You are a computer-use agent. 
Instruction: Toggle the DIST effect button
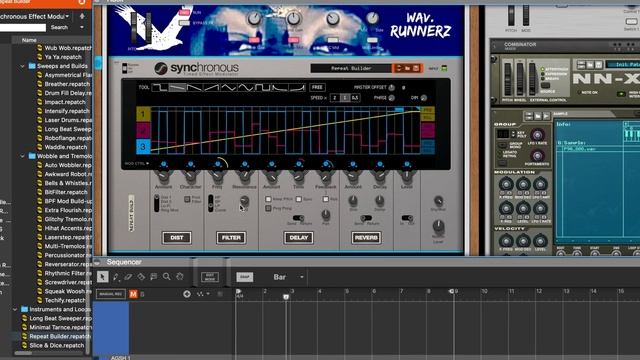[x=177, y=238]
